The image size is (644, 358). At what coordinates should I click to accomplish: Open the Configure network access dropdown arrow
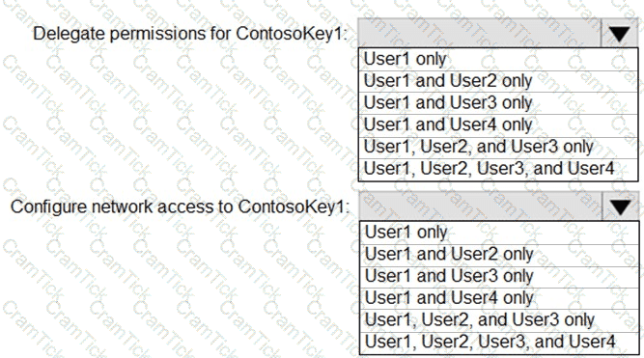tap(620, 207)
